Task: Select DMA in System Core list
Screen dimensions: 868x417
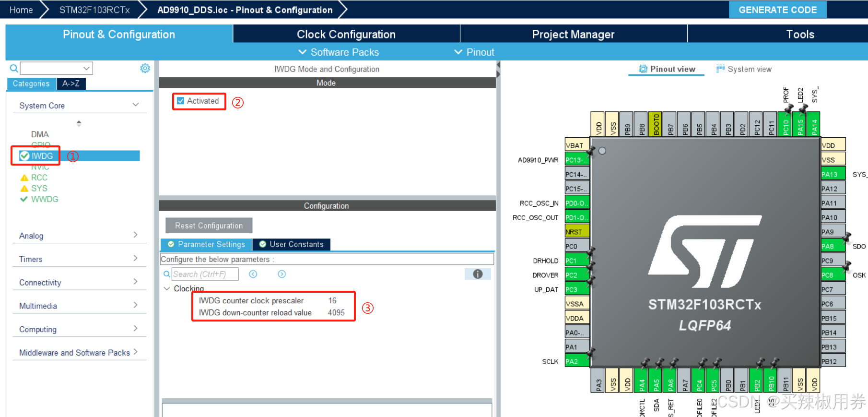Action: click(40, 134)
